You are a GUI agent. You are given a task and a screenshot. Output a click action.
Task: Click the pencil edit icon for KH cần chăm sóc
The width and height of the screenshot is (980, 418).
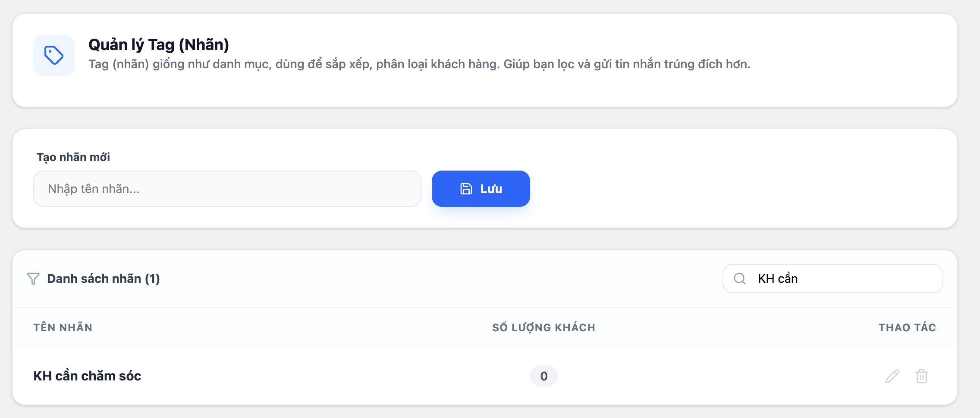tap(892, 376)
